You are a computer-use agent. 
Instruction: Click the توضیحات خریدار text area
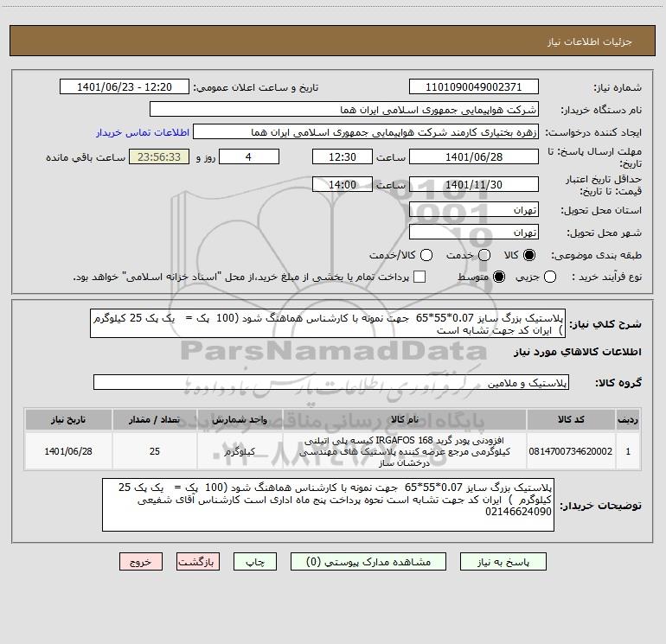328,505
